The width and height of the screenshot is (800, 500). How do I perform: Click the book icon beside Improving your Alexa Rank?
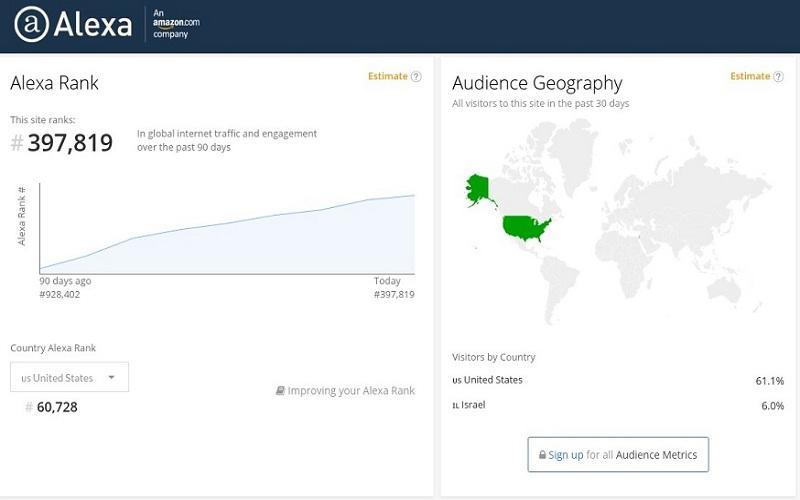tap(280, 390)
